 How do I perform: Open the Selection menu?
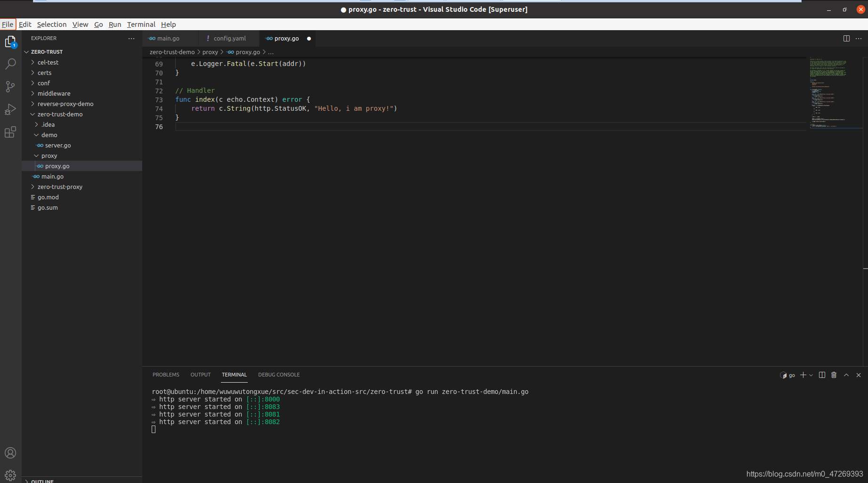point(52,25)
